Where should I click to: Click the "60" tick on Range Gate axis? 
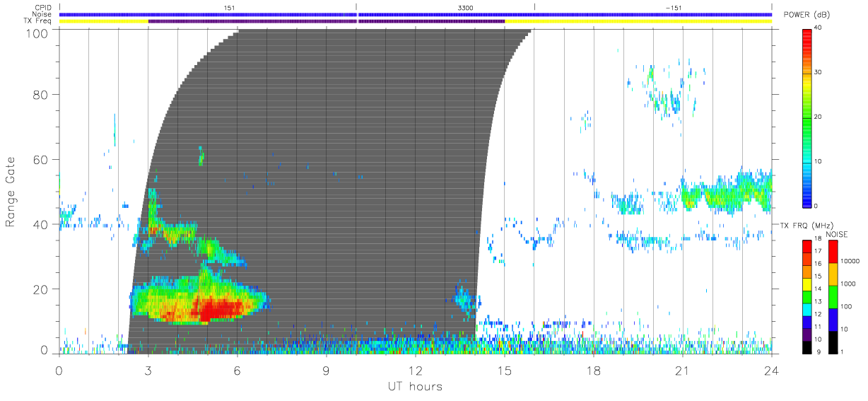pyautogui.click(x=41, y=160)
